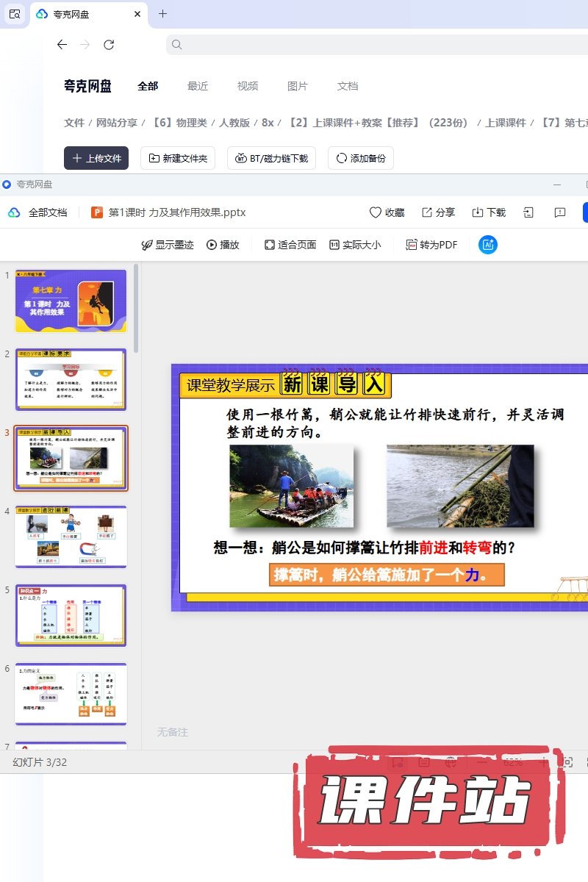Click the blue AI assistant icon
Image resolution: width=588 pixels, height=882 pixels.
[x=488, y=245]
